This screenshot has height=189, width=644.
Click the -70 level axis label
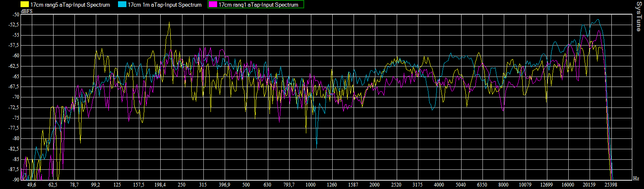[15, 97]
